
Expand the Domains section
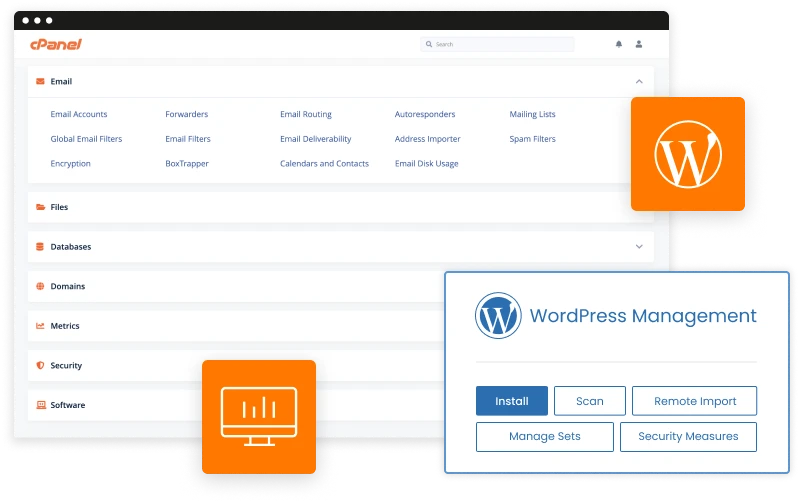(236, 286)
